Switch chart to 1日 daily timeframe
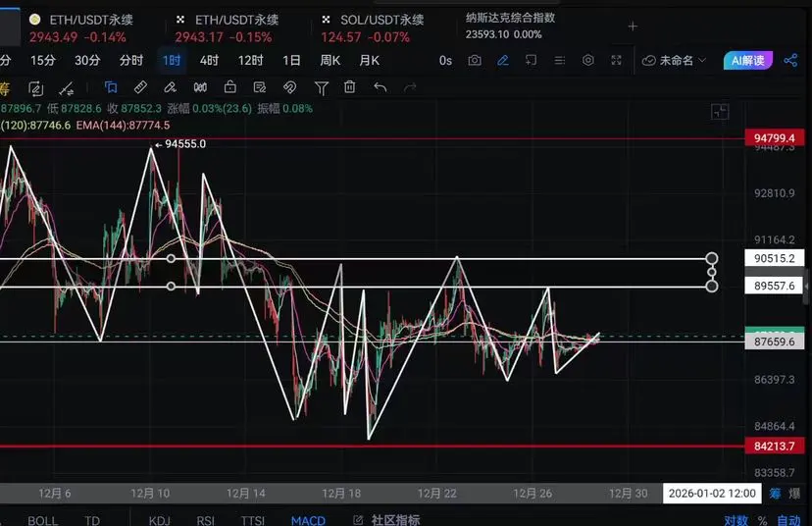This screenshot has width=812, height=526. pyautogui.click(x=291, y=61)
